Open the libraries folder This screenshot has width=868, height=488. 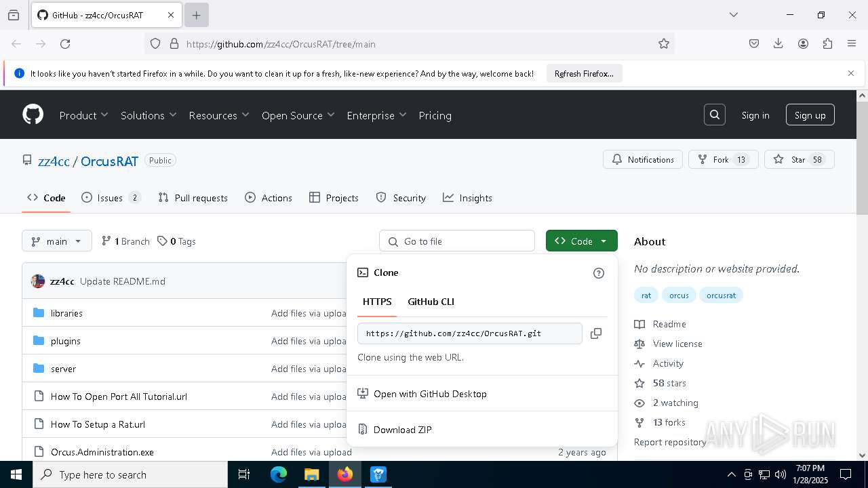pos(66,313)
